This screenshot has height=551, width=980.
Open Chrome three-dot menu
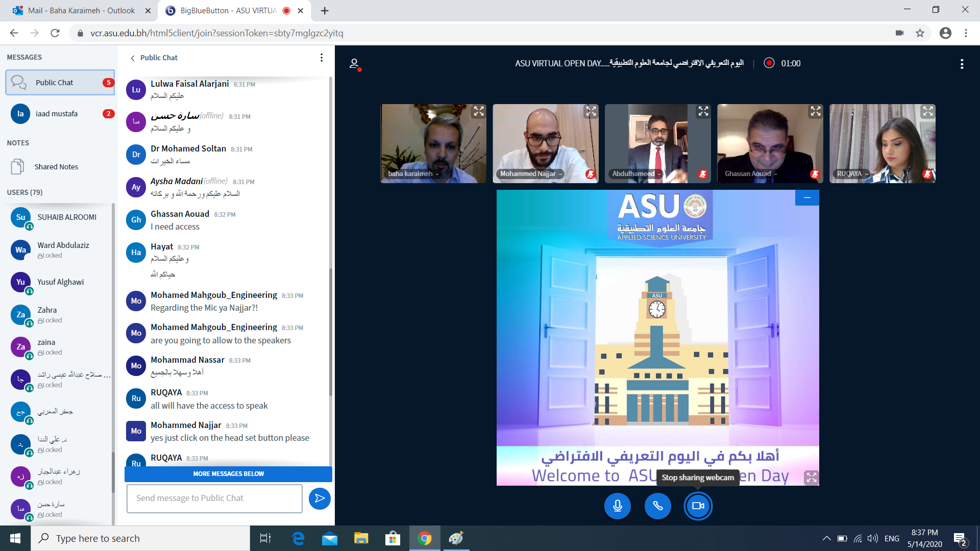[966, 33]
